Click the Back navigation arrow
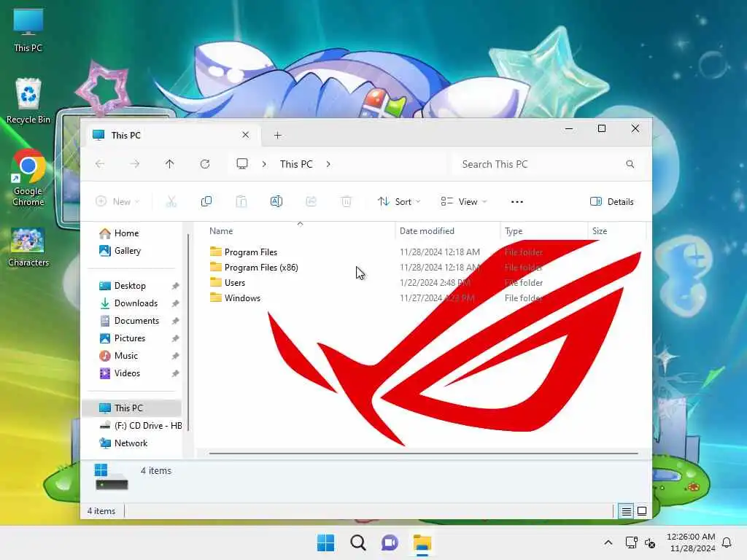Image resolution: width=747 pixels, height=560 pixels. point(100,164)
